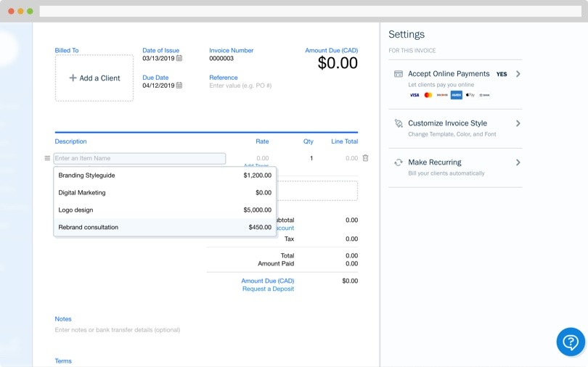Delete the line item with trash icon

click(365, 158)
